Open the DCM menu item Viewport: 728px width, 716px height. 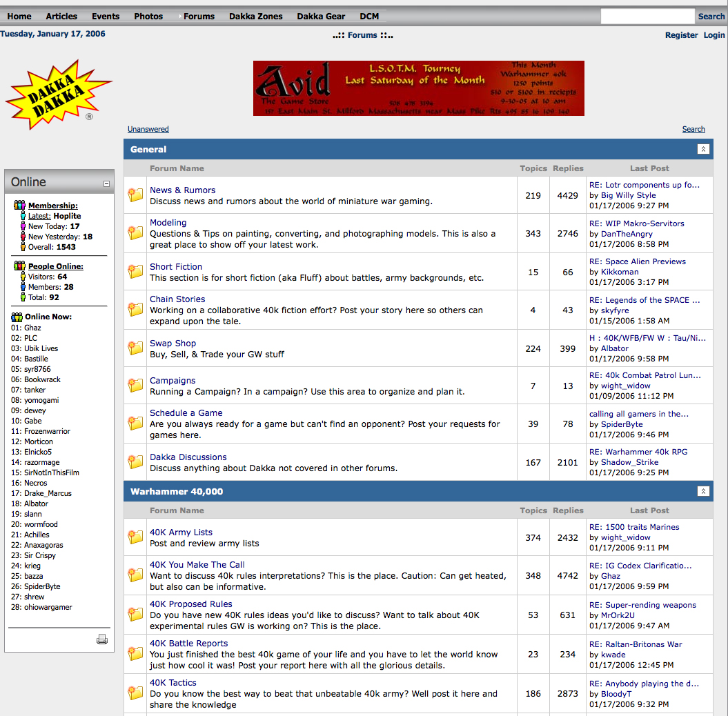pos(369,17)
